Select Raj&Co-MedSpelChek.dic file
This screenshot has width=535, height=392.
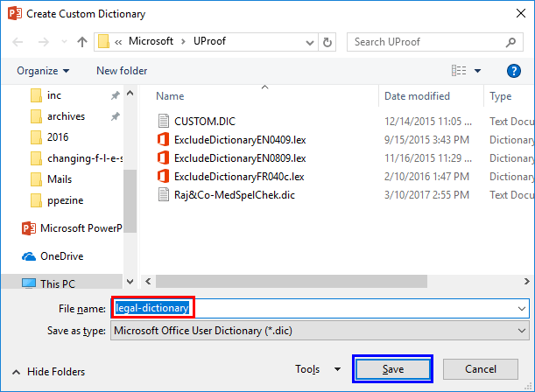(235, 195)
